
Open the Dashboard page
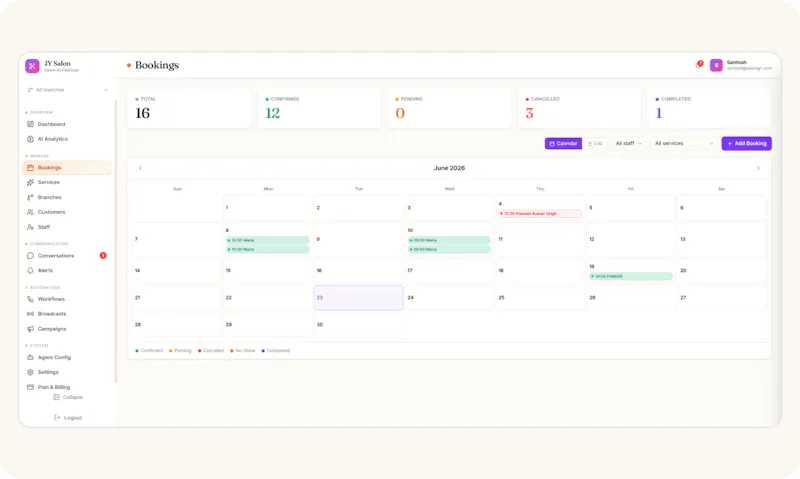[67, 124]
